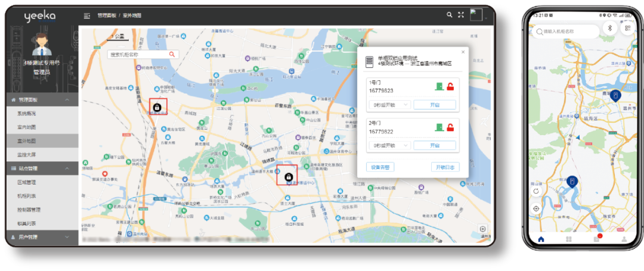This screenshot has height=271, width=644.
Task: Open the 0秒延开锁 dropdown for 2号门
Action: click(388, 145)
